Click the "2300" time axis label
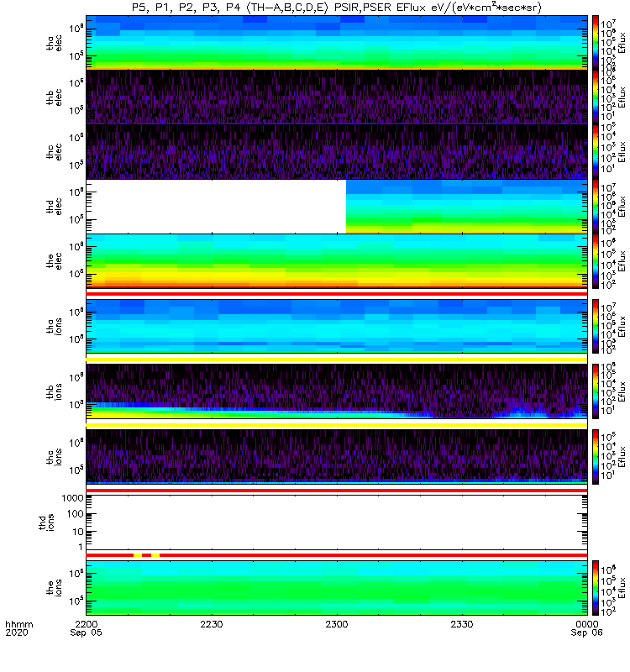 [x=337, y=624]
